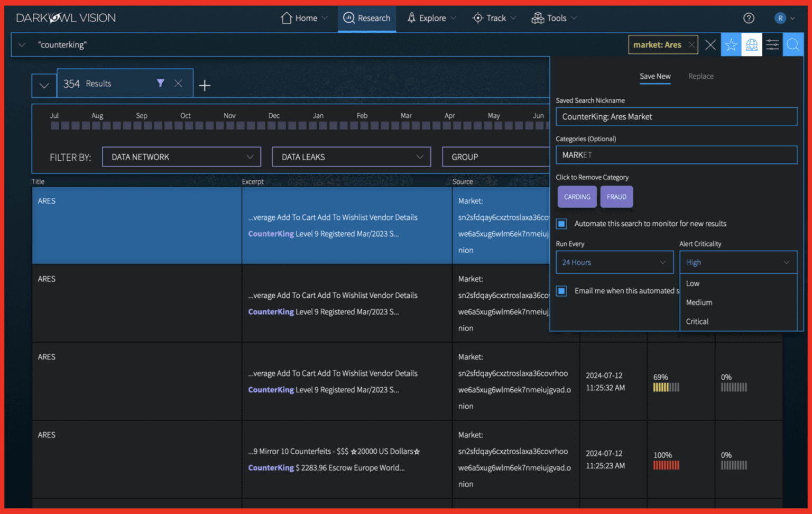Click the funnel filter icon on 354 Results
The width and height of the screenshot is (812, 514).
[x=160, y=83]
